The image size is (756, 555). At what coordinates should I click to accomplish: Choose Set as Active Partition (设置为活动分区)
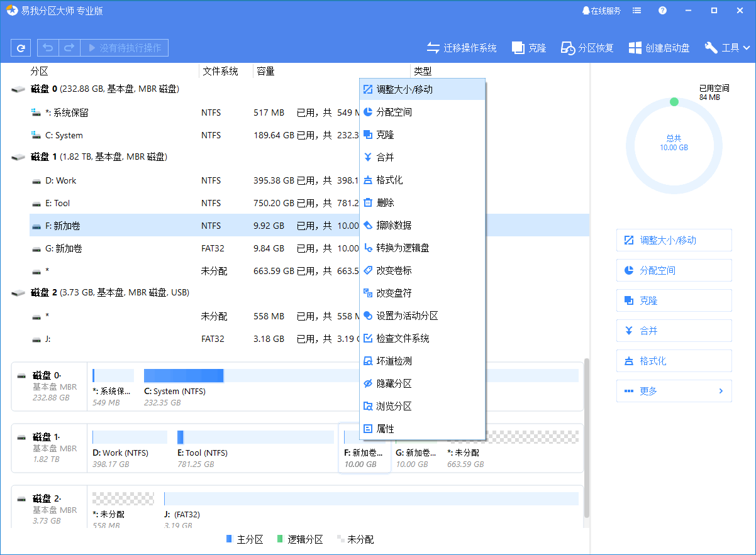tap(406, 316)
